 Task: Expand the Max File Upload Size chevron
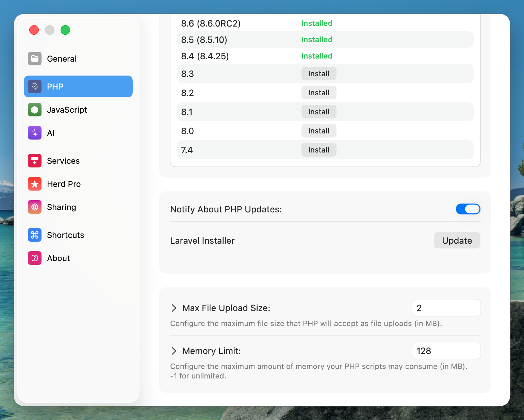(174, 308)
